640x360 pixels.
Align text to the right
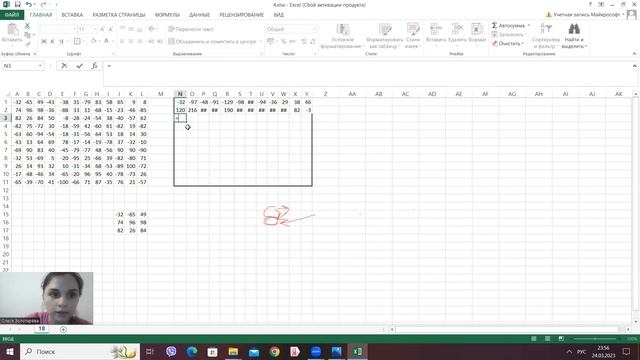coord(140,41)
